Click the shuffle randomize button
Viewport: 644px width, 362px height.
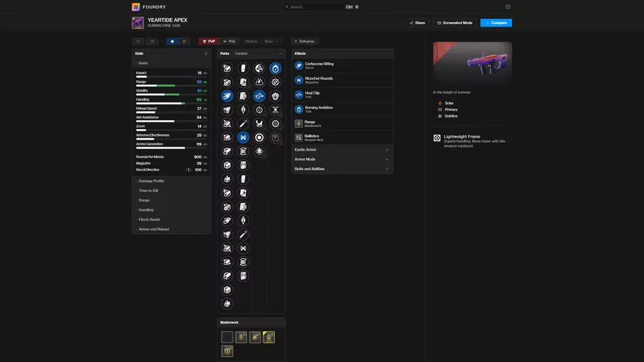tap(152, 41)
